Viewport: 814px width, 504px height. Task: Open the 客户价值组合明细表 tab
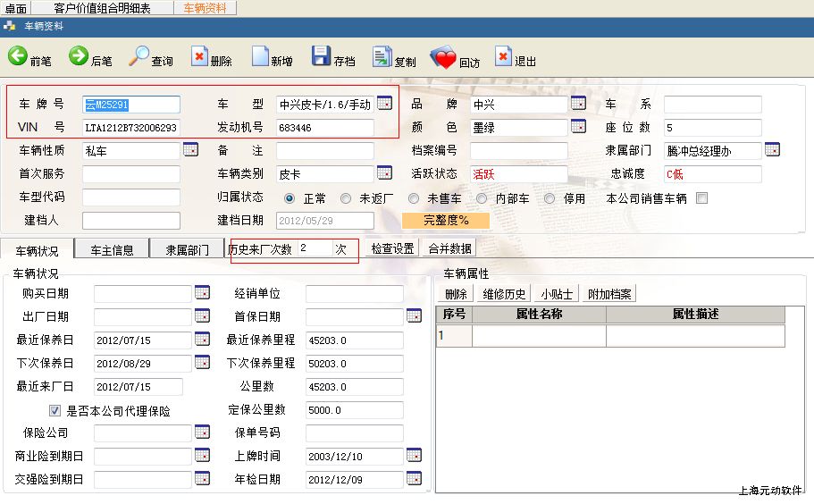(102, 8)
